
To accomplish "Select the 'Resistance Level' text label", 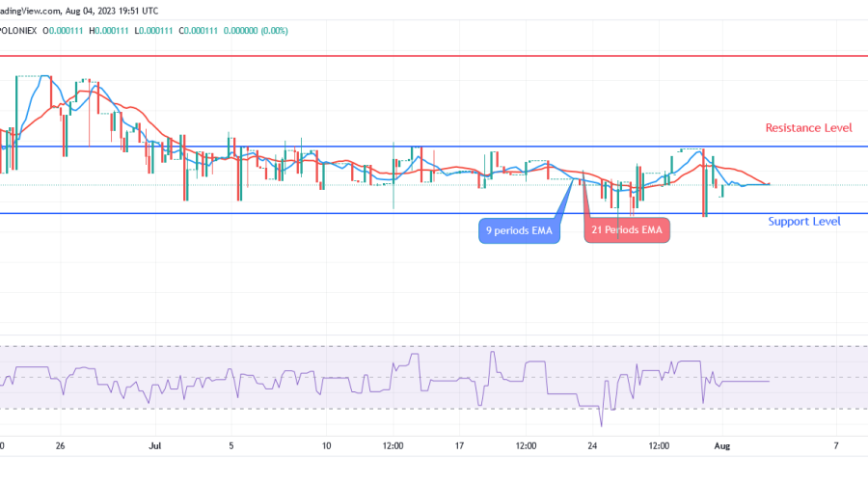I will [807, 128].
